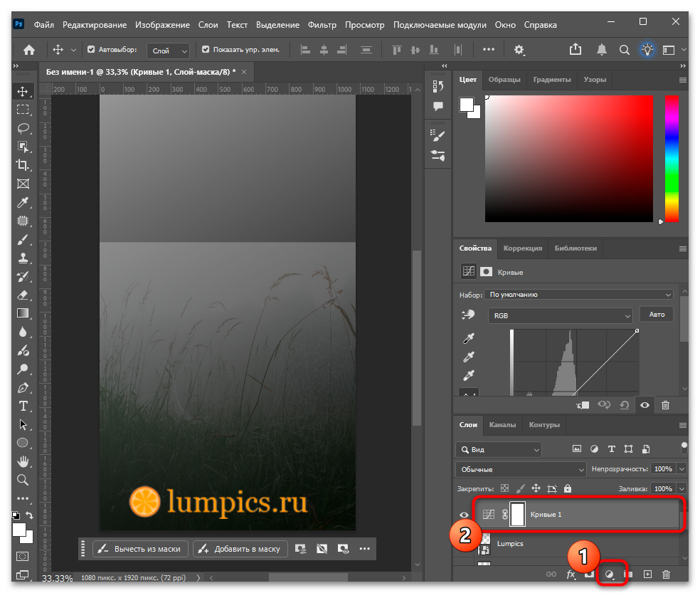Create a new layer with the plus icon
The width and height of the screenshot is (700, 593).
[x=647, y=574]
